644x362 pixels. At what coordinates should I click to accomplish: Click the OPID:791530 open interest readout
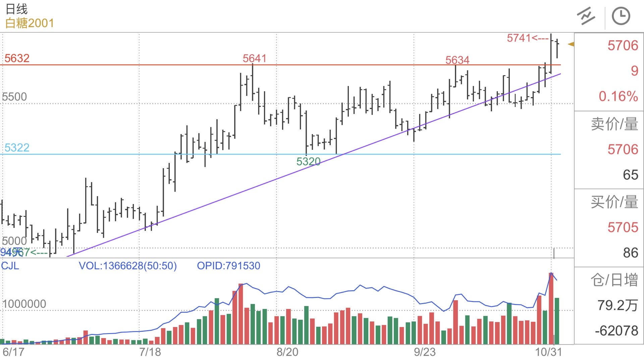tap(228, 266)
